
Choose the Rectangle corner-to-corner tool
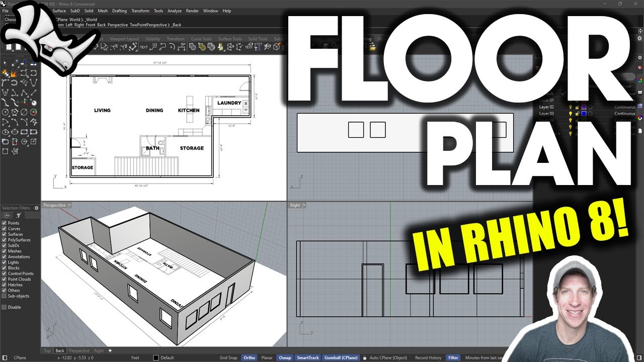(24, 132)
